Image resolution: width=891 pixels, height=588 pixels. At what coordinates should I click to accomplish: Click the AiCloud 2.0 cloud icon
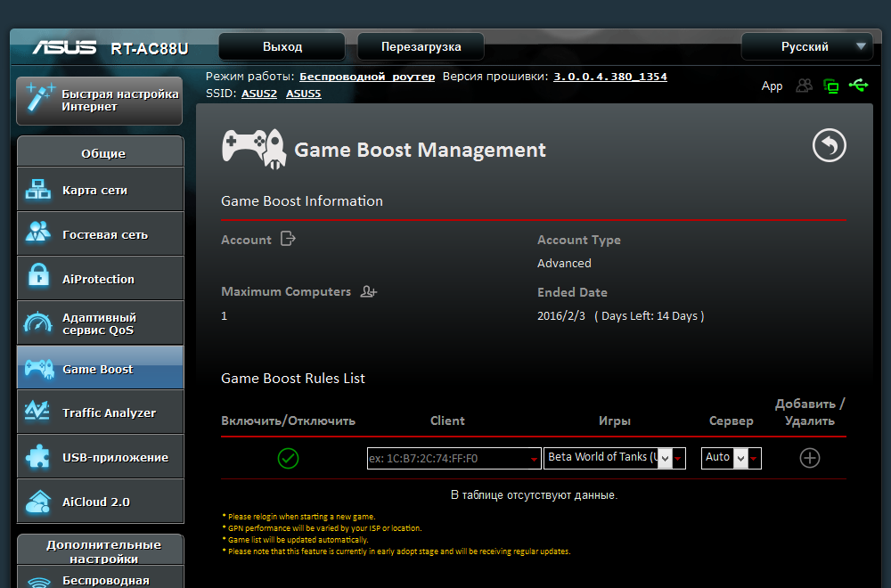[38, 501]
